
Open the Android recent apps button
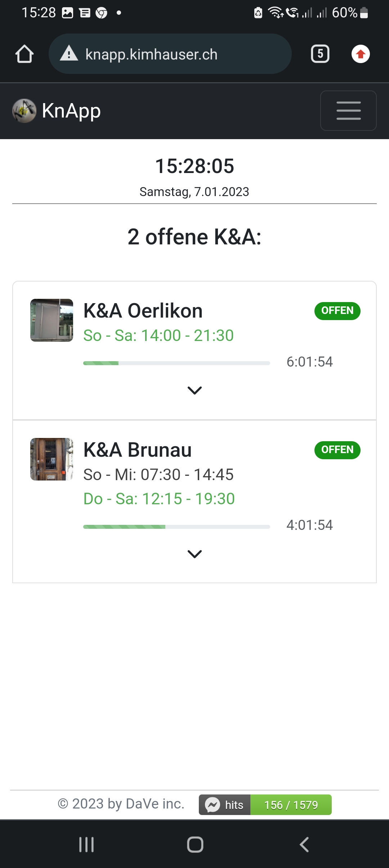pyautogui.click(x=86, y=844)
